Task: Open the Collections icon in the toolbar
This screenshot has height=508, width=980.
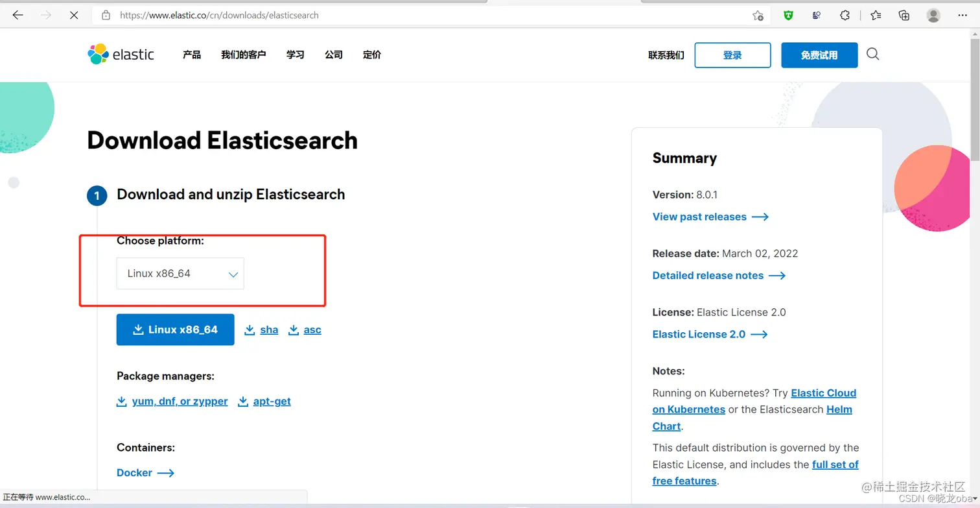Action: point(904,15)
